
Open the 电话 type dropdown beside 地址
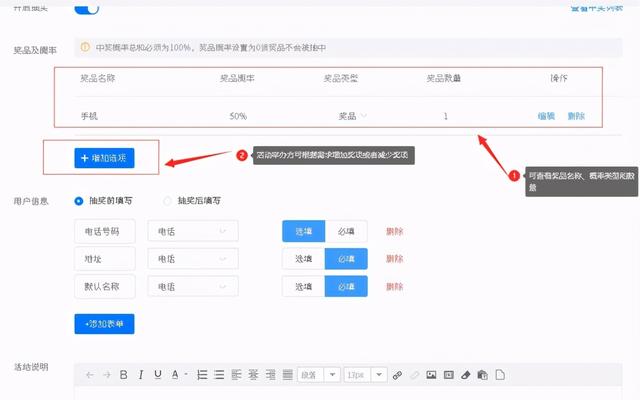[x=193, y=259]
